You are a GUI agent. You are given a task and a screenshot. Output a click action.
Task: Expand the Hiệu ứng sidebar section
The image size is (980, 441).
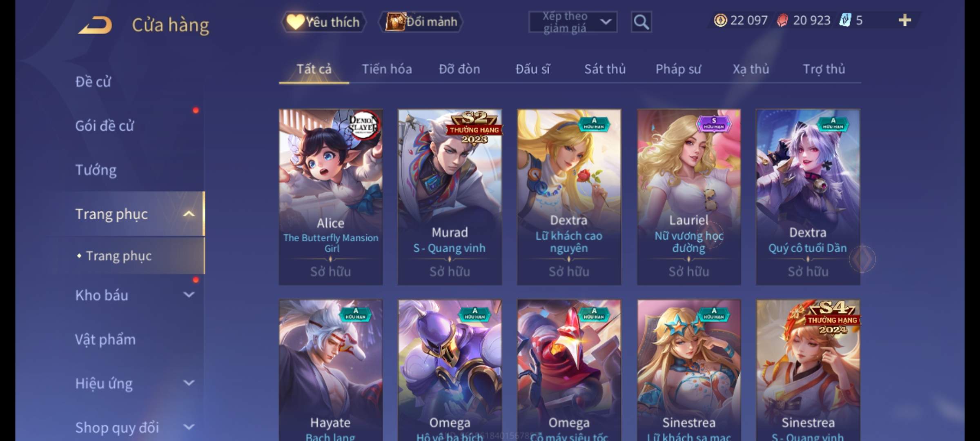(x=189, y=383)
